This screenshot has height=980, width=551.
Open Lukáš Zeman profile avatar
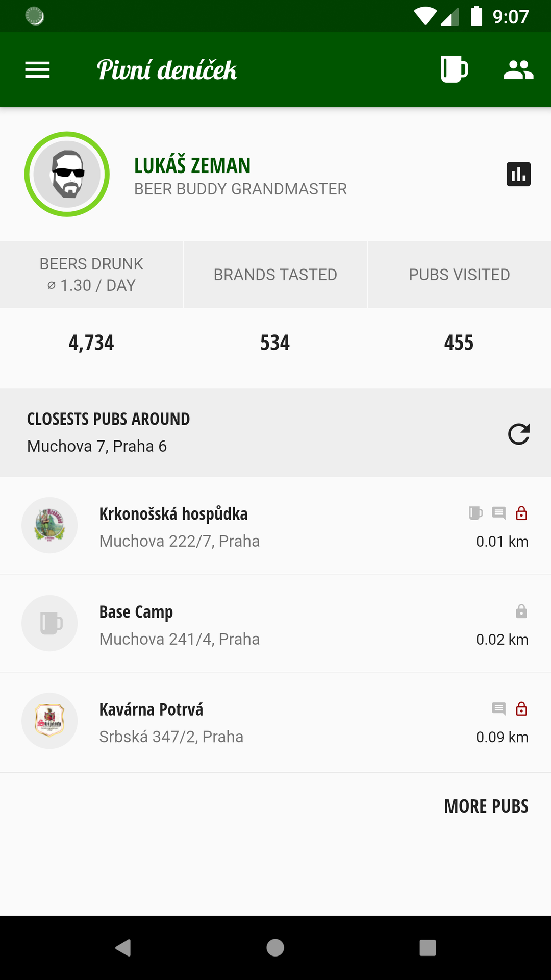coord(67,174)
